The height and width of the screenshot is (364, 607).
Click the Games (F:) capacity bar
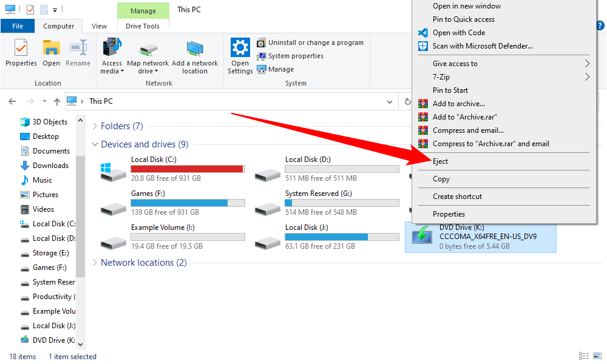(188, 203)
